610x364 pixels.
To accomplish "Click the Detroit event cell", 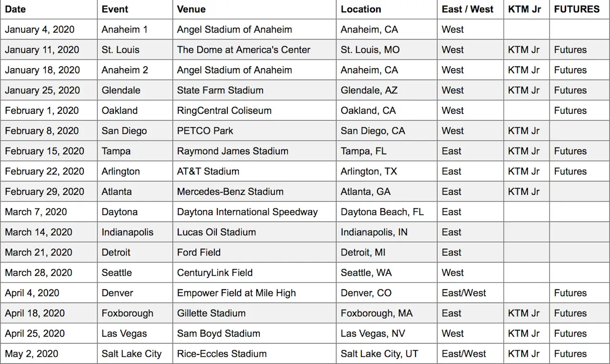I will (135, 252).
